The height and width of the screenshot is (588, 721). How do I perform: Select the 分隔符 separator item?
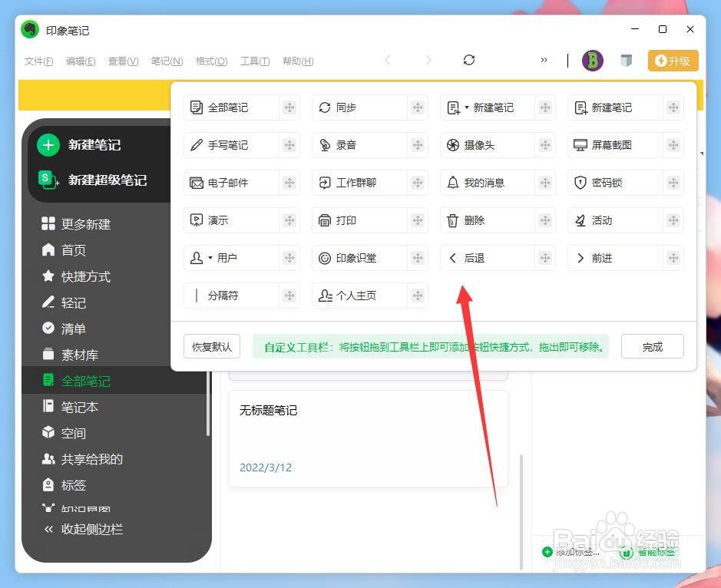(241, 296)
